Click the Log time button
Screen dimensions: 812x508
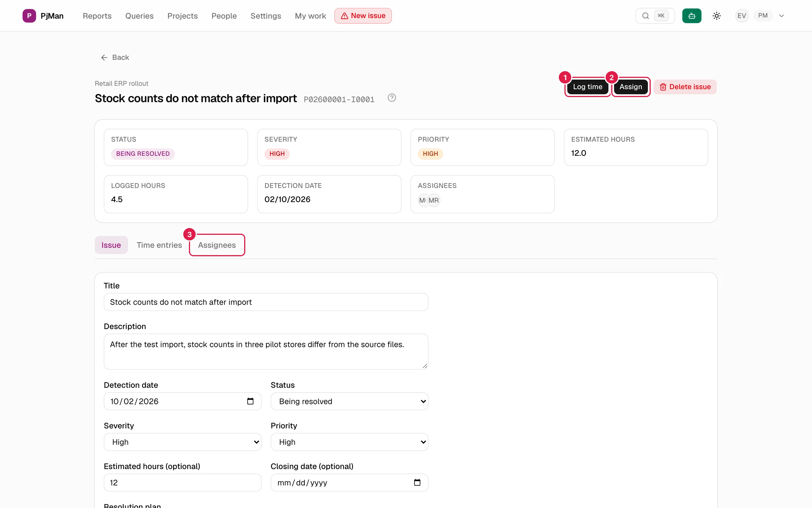(x=587, y=87)
